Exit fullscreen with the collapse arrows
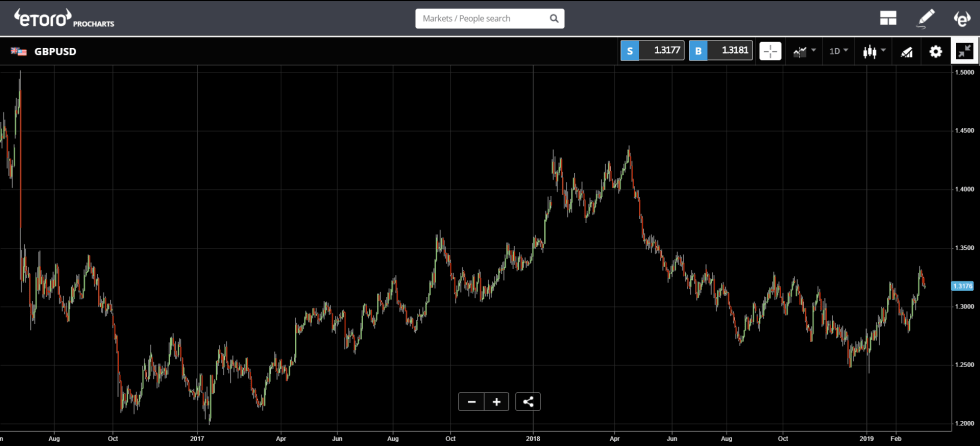The image size is (980, 446). (x=964, y=51)
